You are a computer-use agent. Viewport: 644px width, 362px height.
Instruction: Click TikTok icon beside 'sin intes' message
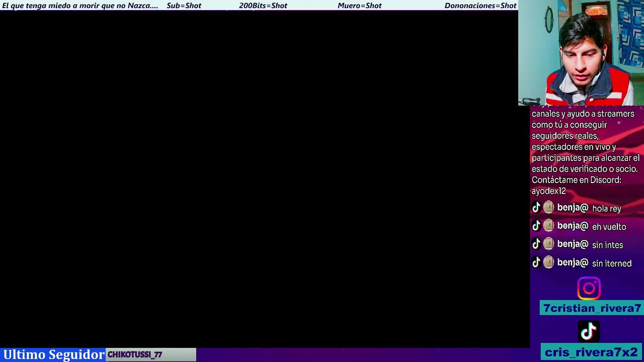(536, 244)
